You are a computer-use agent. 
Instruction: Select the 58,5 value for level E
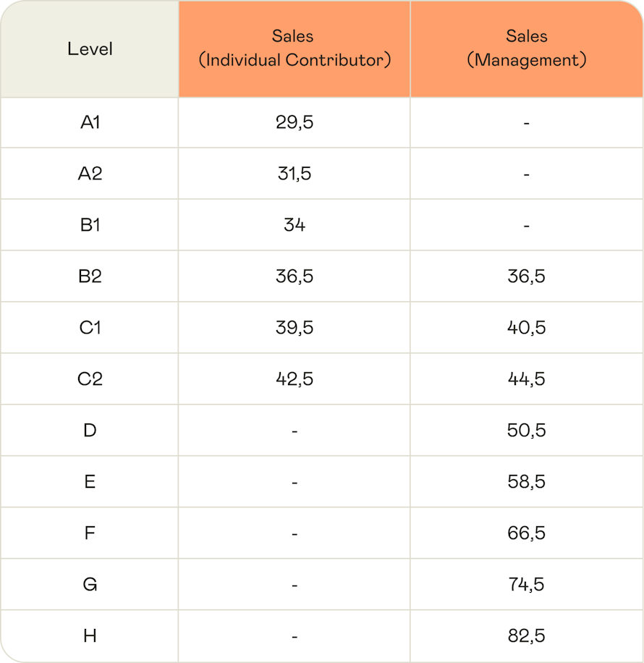coord(527,481)
